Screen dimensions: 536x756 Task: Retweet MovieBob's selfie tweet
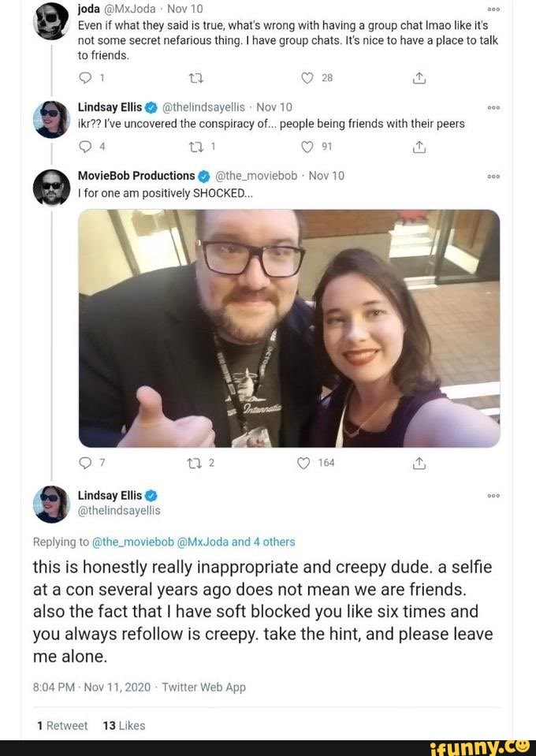pyautogui.click(x=196, y=463)
